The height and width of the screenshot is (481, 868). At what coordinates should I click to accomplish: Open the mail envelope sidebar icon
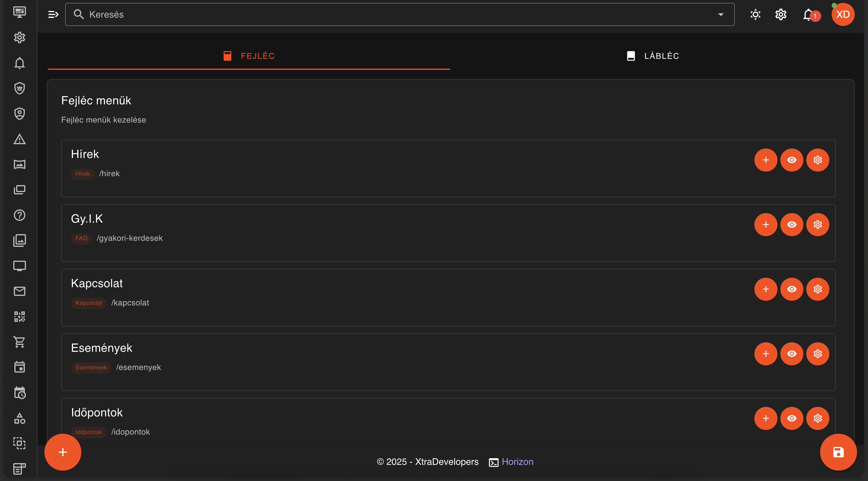pyautogui.click(x=19, y=291)
